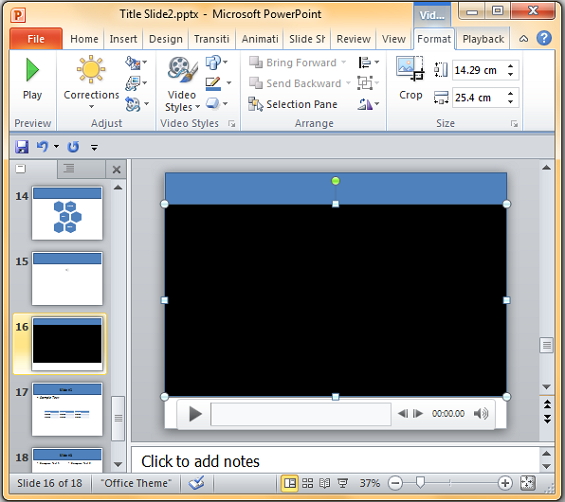Switch to Reading view
This screenshot has height=502, width=565.
(325, 483)
